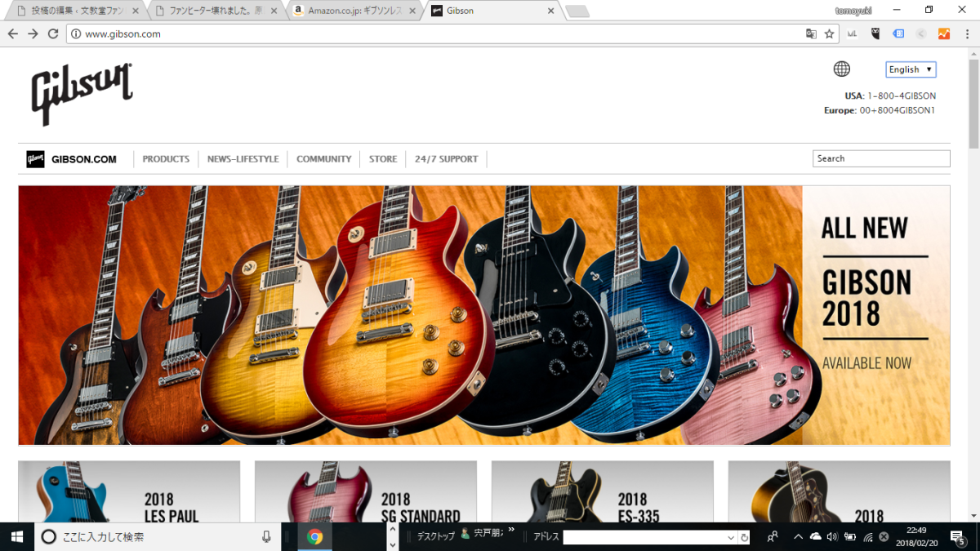Click the ML extension icon

click(x=853, y=34)
